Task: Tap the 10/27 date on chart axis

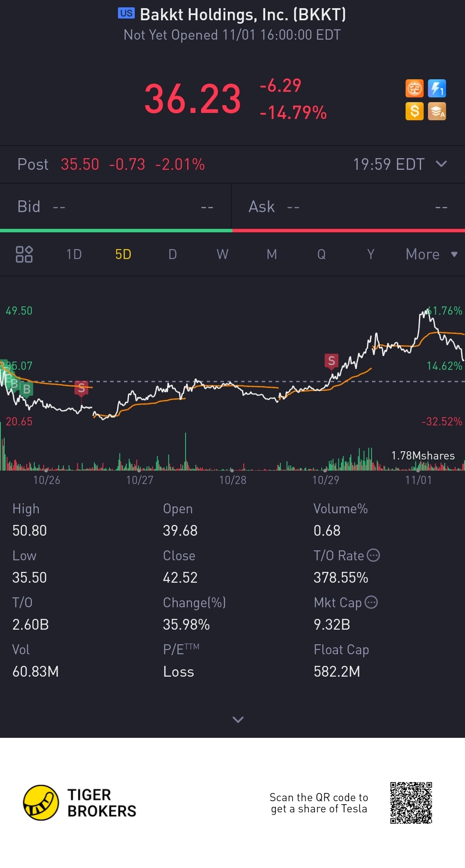Action: [140, 480]
